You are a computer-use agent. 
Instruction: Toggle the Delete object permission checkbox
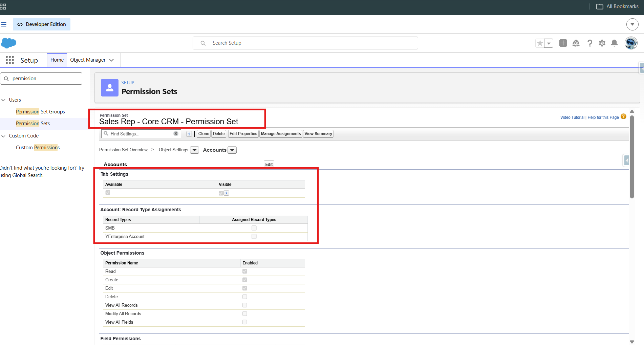click(x=245, y=297)
